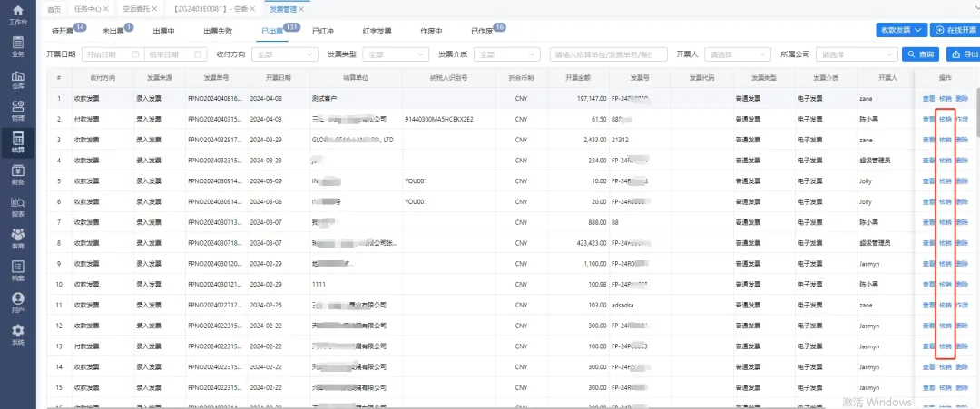This screenshot has width=980, height=409.
Task: Close the 发票管理 tab with its X
Action: 301,9
